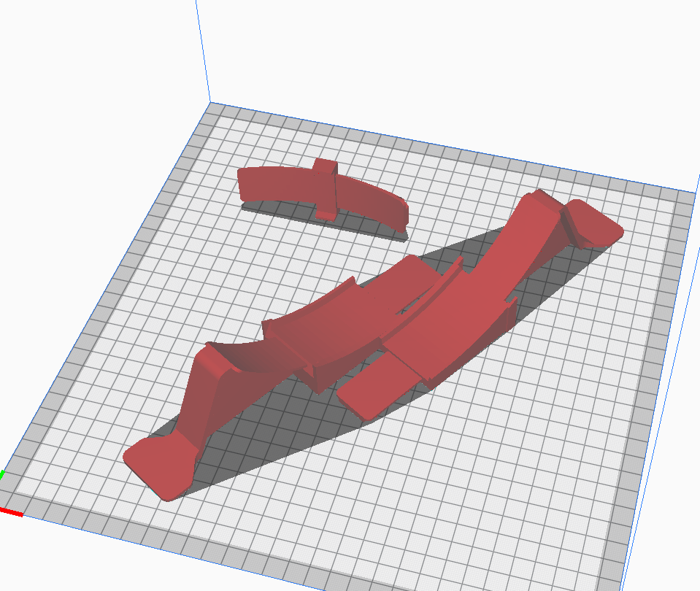This screenshot has height=591, width=700.
Task: Click the green Y-axis origin marker
Action: coord(3,474)
